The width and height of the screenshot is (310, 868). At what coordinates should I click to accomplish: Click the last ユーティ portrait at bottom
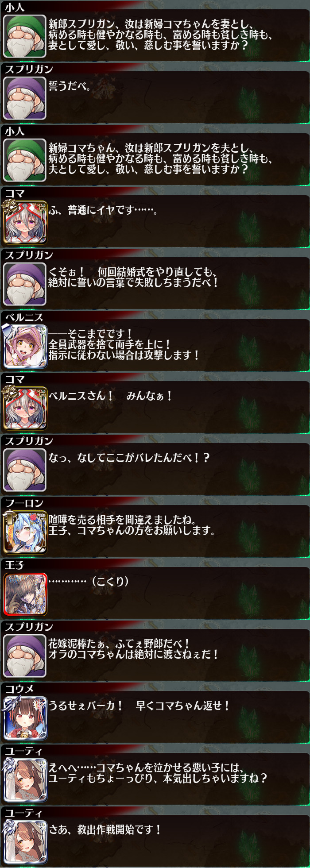tap(25, 842)
